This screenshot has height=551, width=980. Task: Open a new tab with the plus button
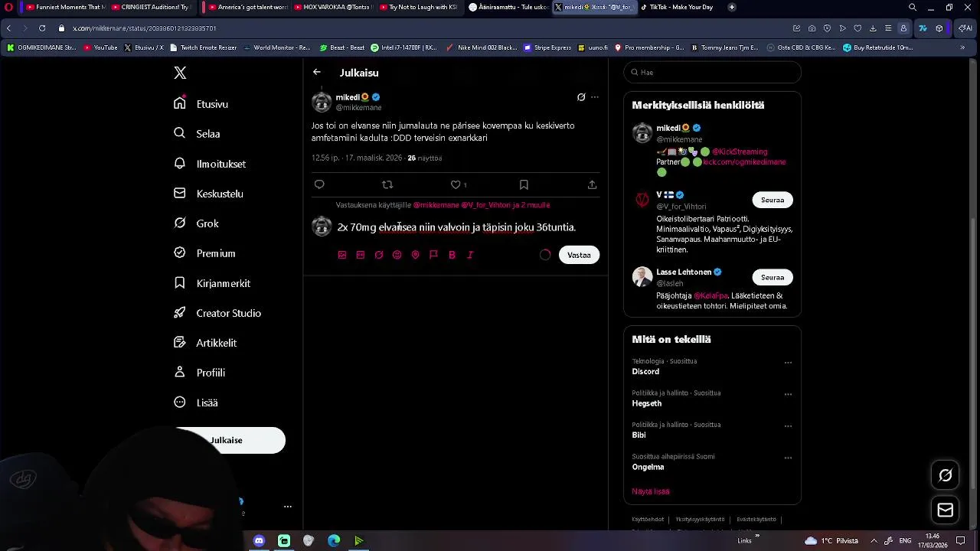point(732,7)
